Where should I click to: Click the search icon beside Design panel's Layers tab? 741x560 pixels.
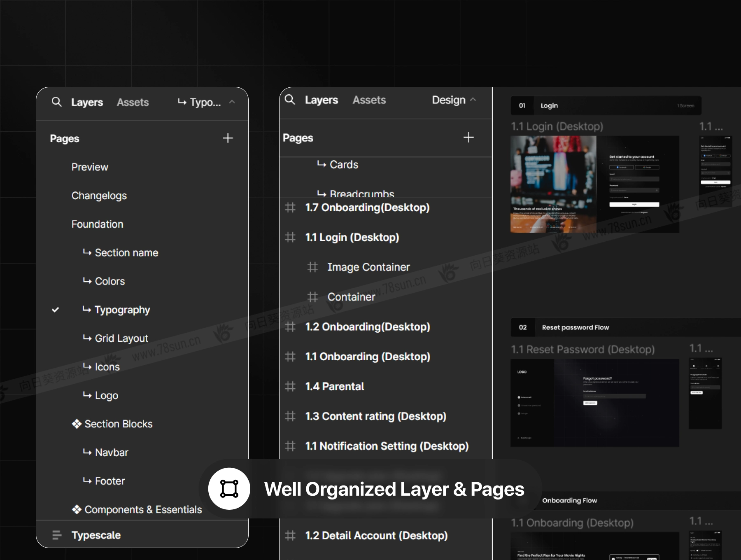coord(290,100)
